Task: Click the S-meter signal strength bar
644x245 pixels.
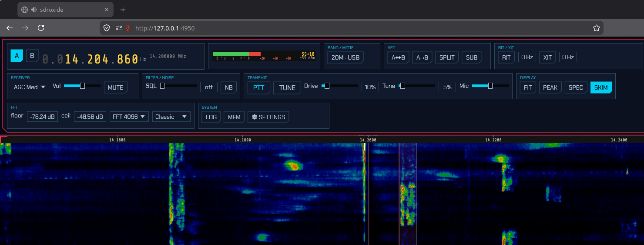Action: [x=264, y=56]
